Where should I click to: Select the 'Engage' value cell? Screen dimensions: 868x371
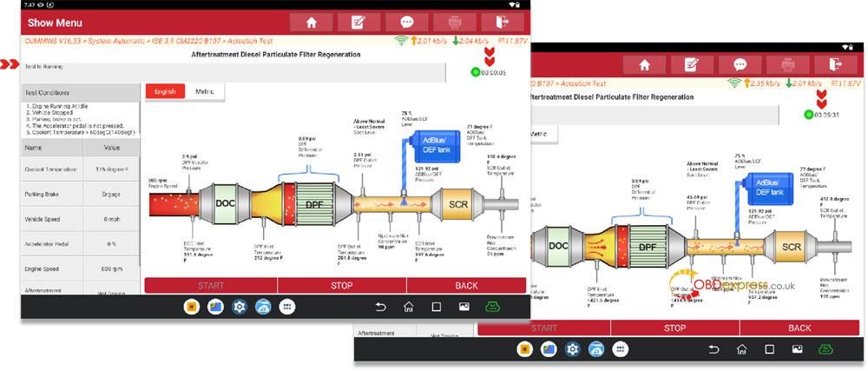tap(111, 195)
